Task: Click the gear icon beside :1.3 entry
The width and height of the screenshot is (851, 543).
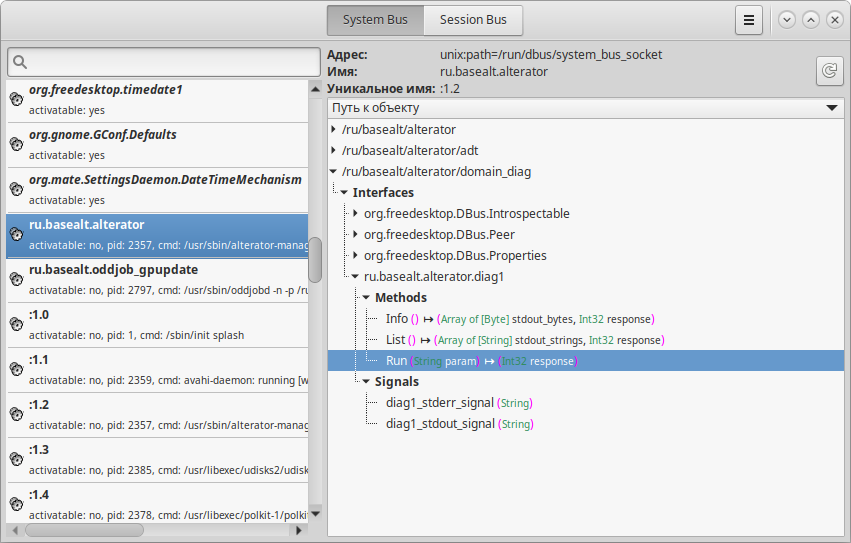Action: tap(16, 459)
